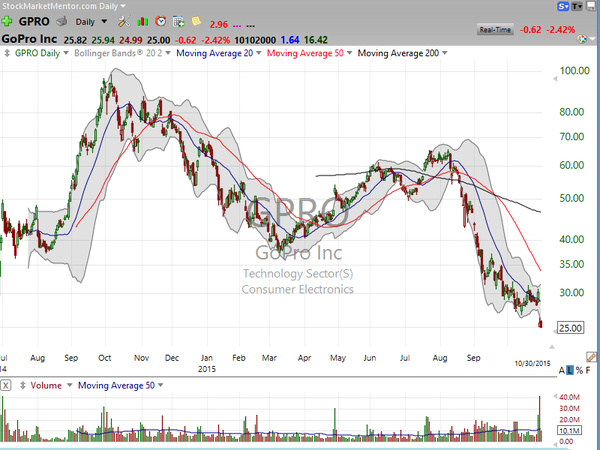The image size is (600, 450).
Task: Open the chart tools wrench icon
Action: tap(124, 21)
